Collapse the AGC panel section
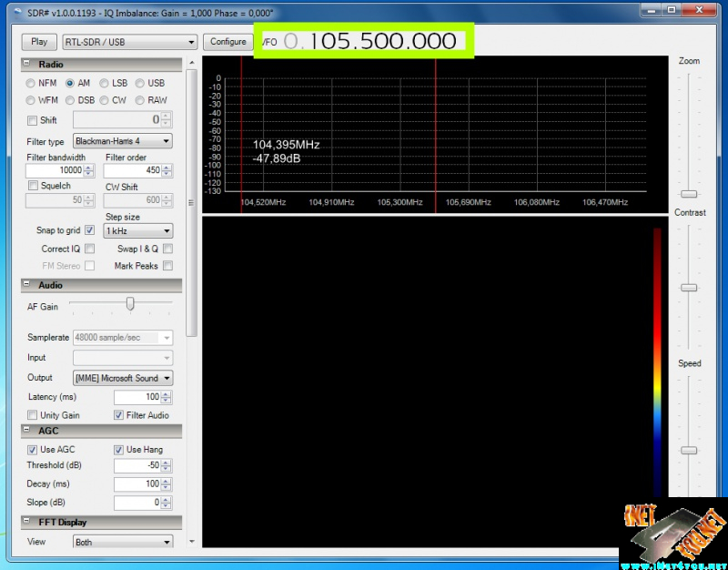Viewport: 728px width, 570px height. (27, 431)
